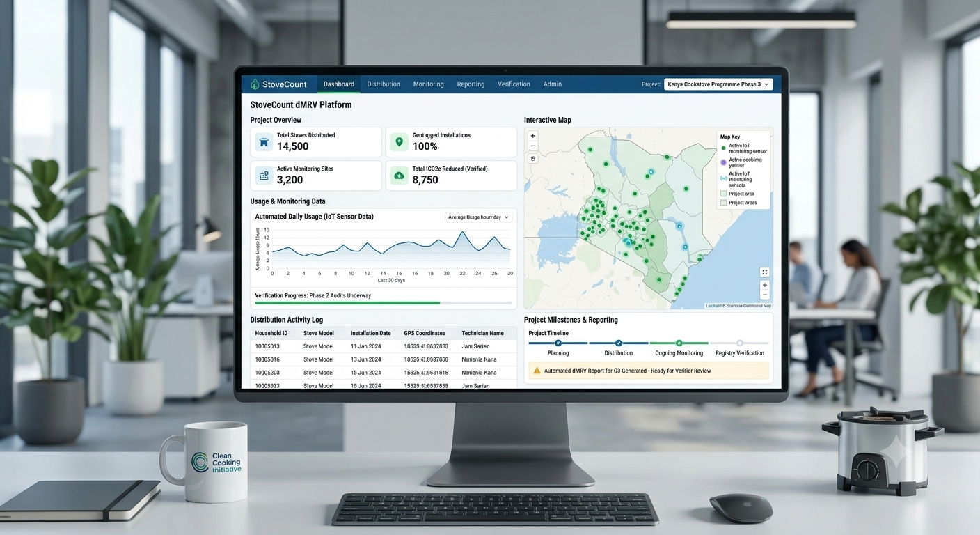The height and width of the screenshot is (535, 980).
Task: Click the Verification Progress bar
Action: pos(384,303)
